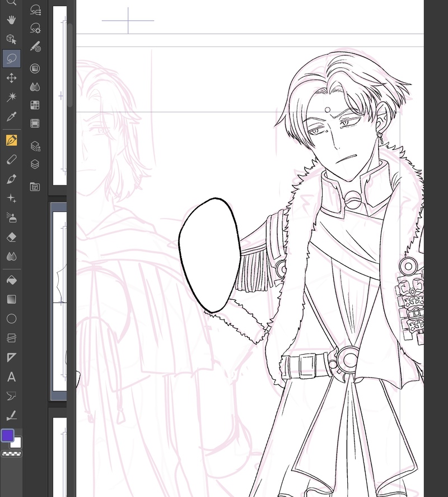The height and width of the screenshot is (497, 448).
Task: Open the highlighted middle page thumbnail
Action: pos(59,301)
